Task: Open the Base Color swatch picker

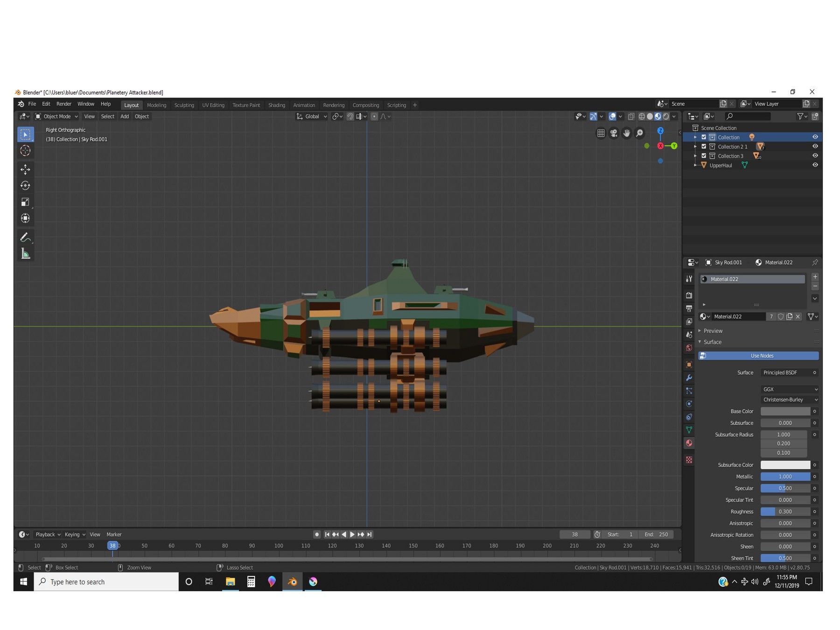Action: tap(785, 411)
